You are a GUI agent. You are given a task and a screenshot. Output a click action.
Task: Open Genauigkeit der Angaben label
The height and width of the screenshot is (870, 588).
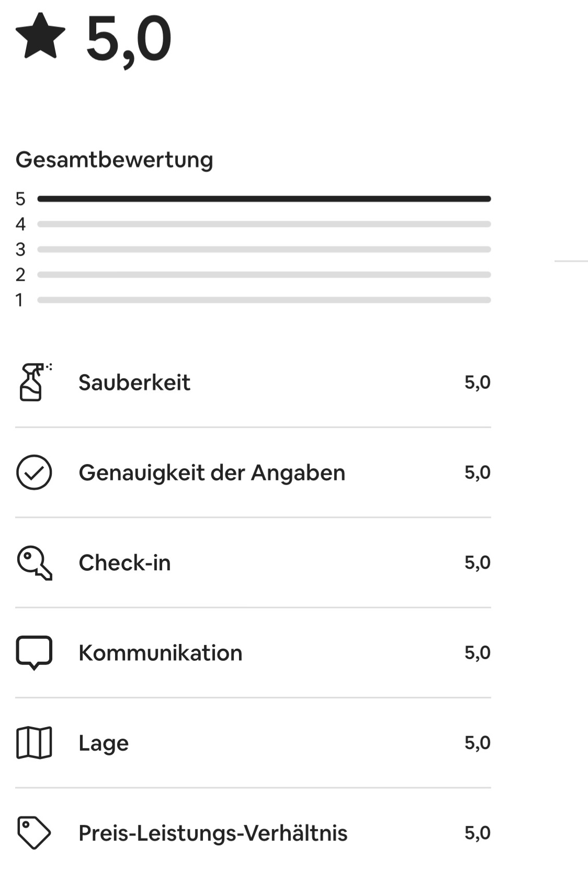(212, 473)
